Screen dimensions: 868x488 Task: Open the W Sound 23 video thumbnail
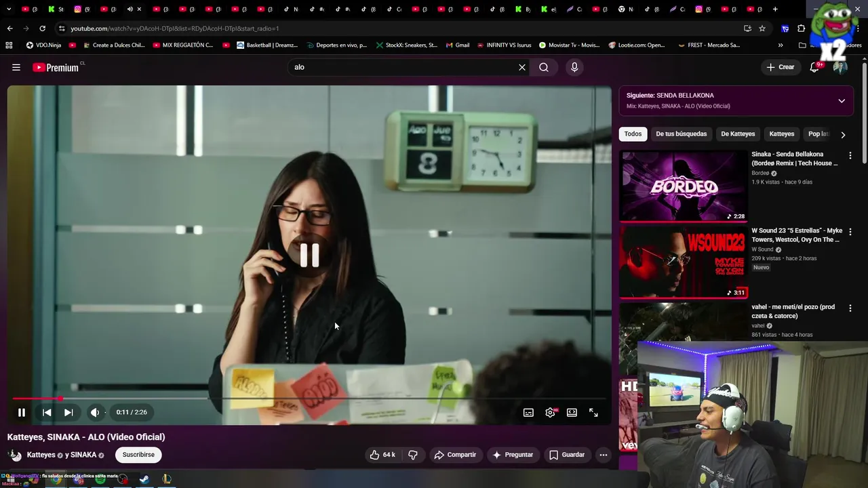[684, 262]
